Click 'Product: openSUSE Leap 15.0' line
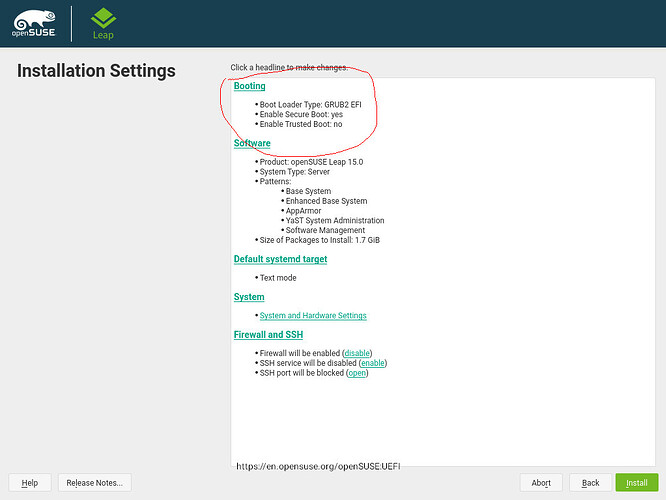This screenshot has height=500, width=666. pyautogui.click(x=311, y=162)
